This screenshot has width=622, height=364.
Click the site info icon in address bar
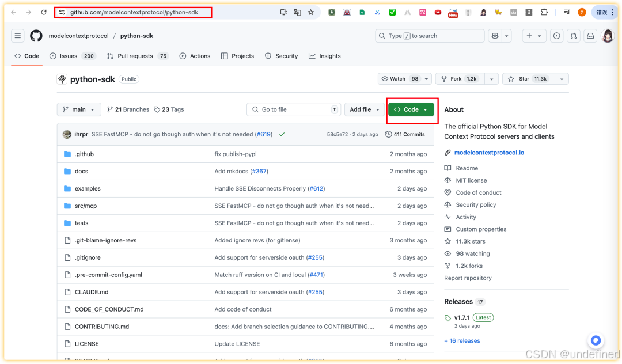62,12
